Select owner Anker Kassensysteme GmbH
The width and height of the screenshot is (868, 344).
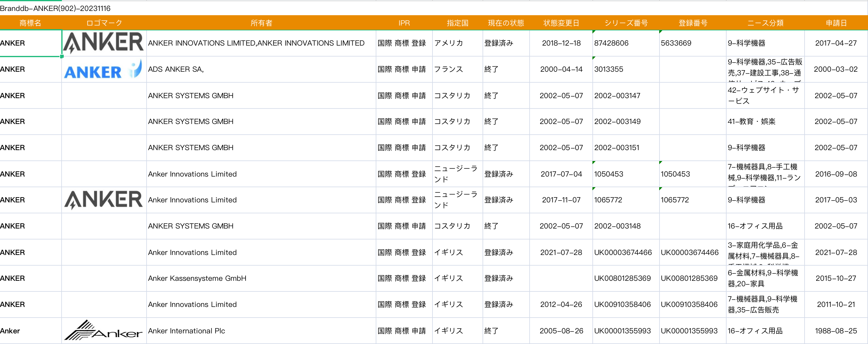[261, 278]
